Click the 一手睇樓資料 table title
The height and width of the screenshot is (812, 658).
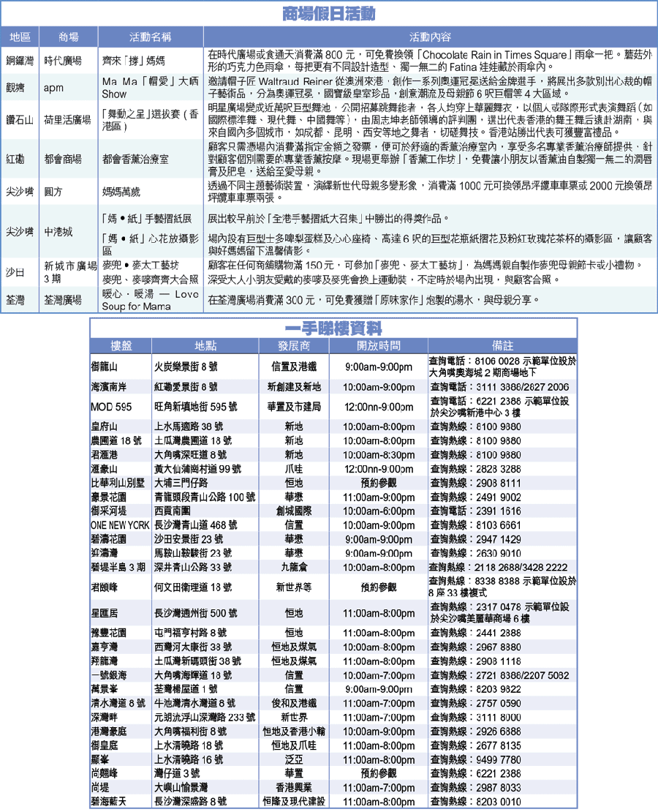[x=333, y=328]
